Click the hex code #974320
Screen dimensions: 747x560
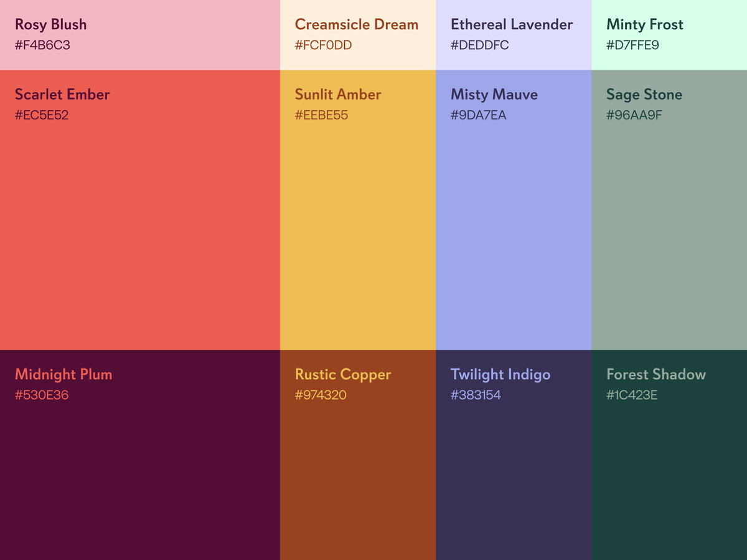tap(321, 394)
